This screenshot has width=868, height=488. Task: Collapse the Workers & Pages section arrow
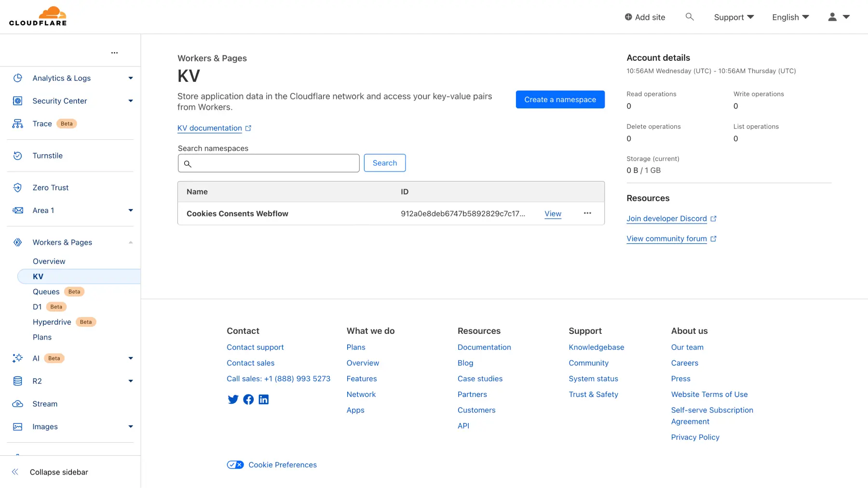pyautogui.click(x=131, y=242)
